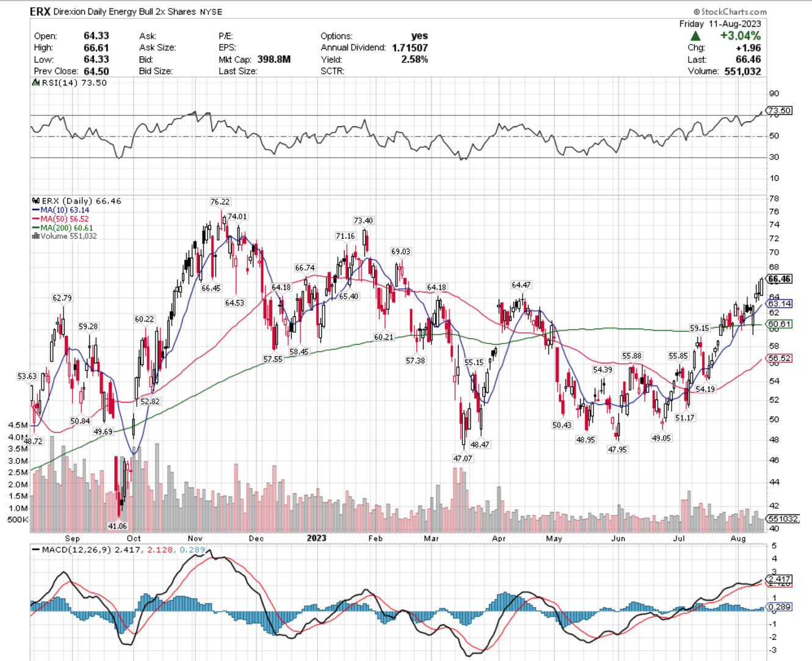The height and width of the screenshot is (661, 812).
Task: Click the 50.43 price label
Action: coord(562,425)
